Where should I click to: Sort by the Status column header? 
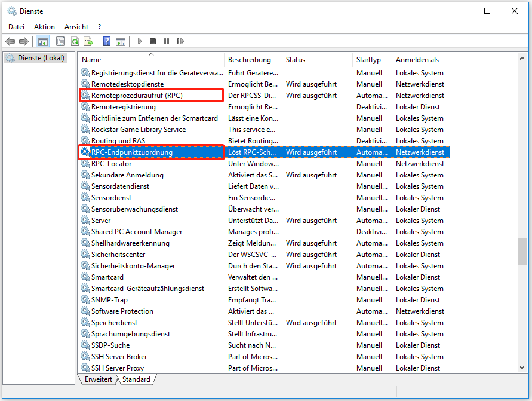coord(317,59)
